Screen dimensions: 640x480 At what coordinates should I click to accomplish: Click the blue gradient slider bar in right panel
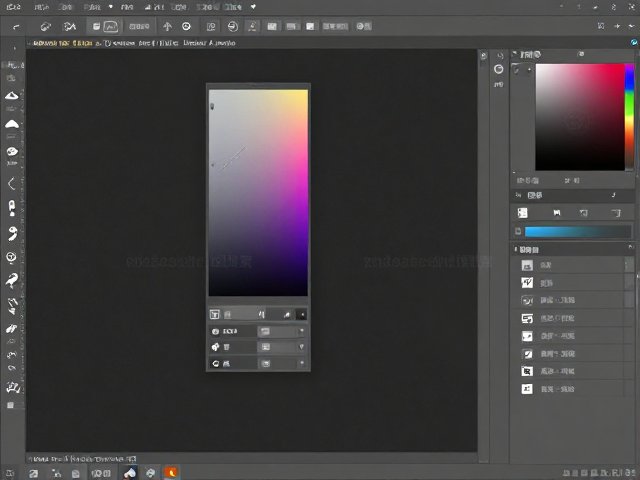(578, 232)
